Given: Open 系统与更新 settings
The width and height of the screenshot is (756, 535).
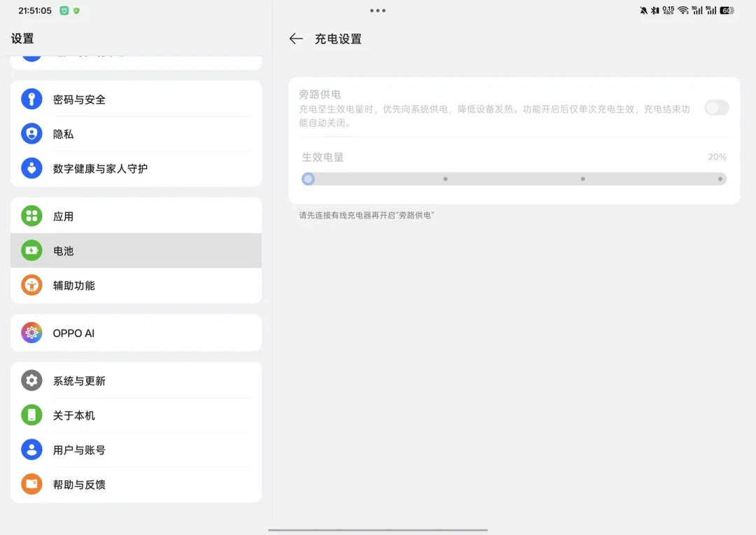Looking at the screenshot, I should [136, 381].
